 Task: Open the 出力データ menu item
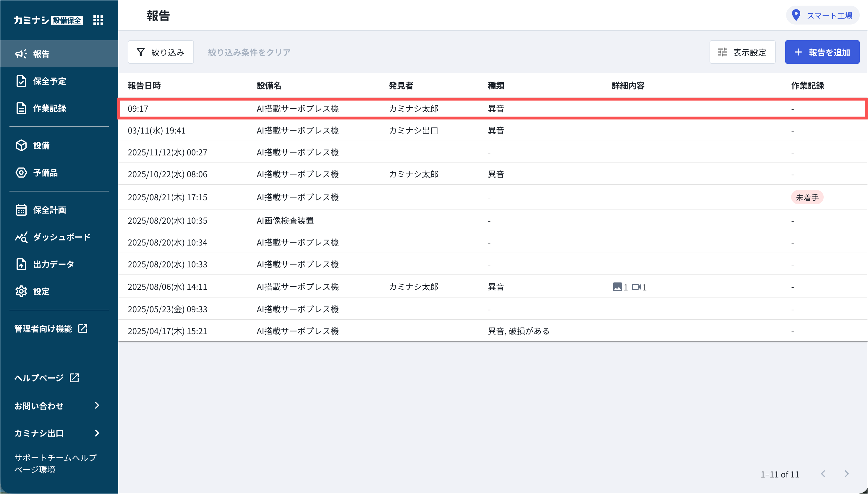[53, 264]
